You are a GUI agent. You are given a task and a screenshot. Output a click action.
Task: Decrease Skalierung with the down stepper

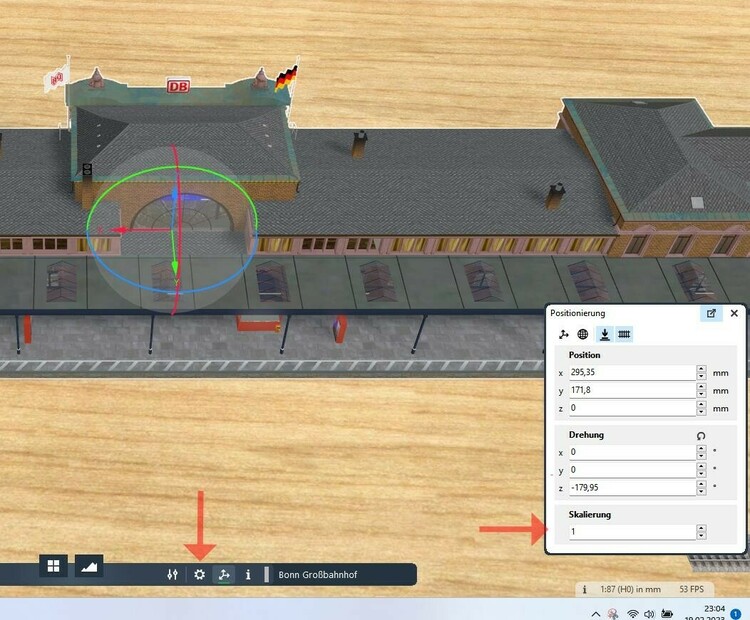(x=701, y=536)
